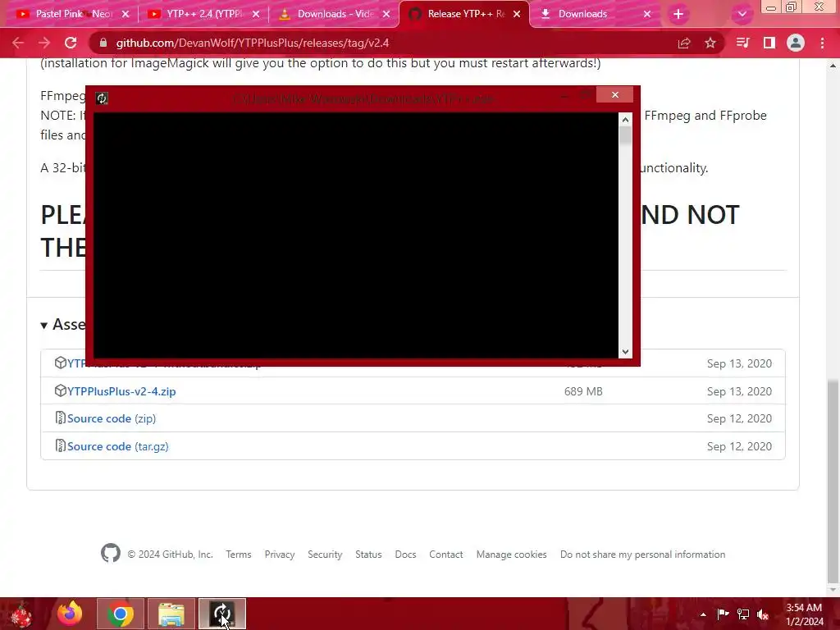Toggle the Chrome side panel icon

click(769, 43)
